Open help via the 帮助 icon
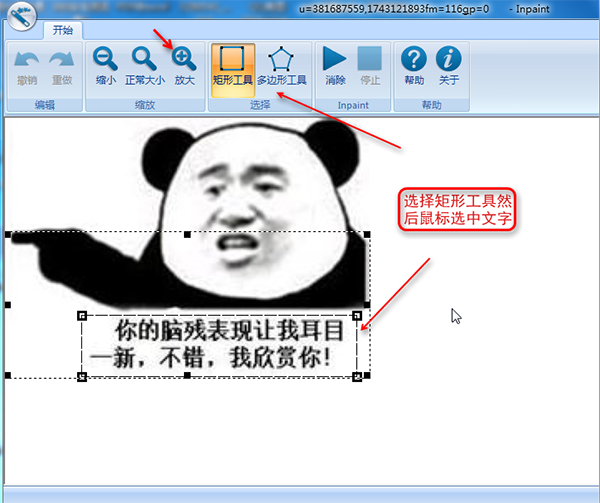The image size is (600, 503). click(414, 66)
